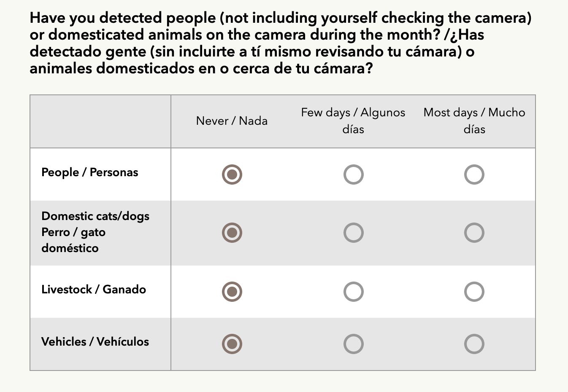The width and height of the screenshot is (568, 392).
Task: Click the Livestock / Ganado row label
Action: 94,290
